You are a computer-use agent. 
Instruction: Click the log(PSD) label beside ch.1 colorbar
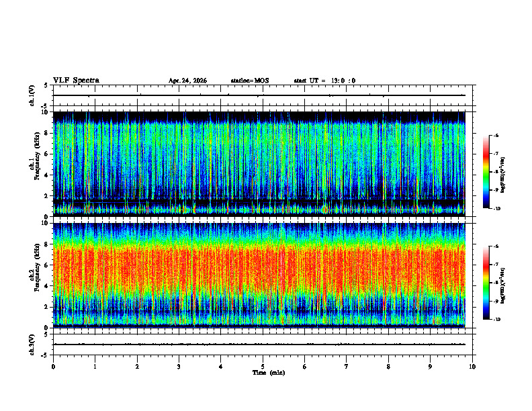[503, 175]
